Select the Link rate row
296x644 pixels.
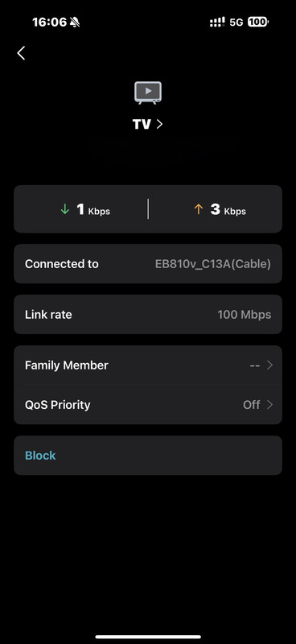click(x=148, y=315)
